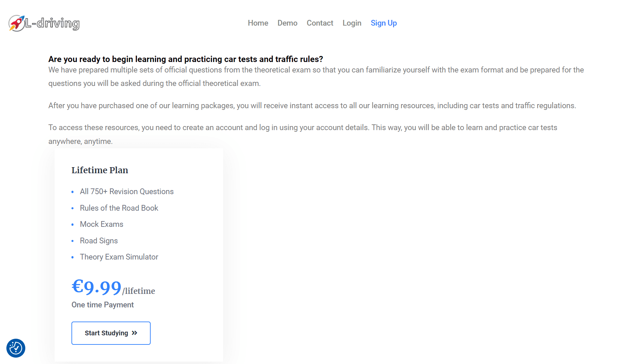Image resolution: width=638 pixels, height=364 pixels.
Task: Select the 'All 750+ Revision Questions' item
Action: pos(127,191)
